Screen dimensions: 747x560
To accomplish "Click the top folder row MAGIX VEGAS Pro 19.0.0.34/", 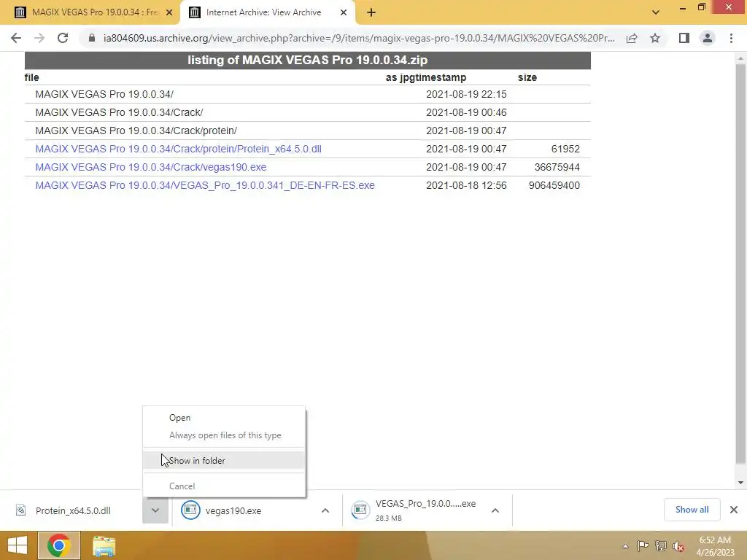I will click(104, 94).
